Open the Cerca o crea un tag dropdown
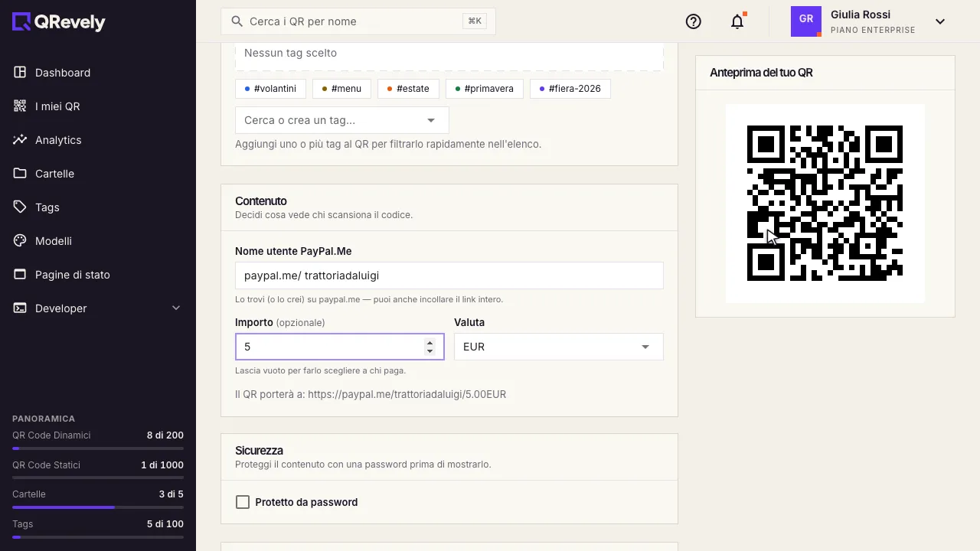 point(342,120)
